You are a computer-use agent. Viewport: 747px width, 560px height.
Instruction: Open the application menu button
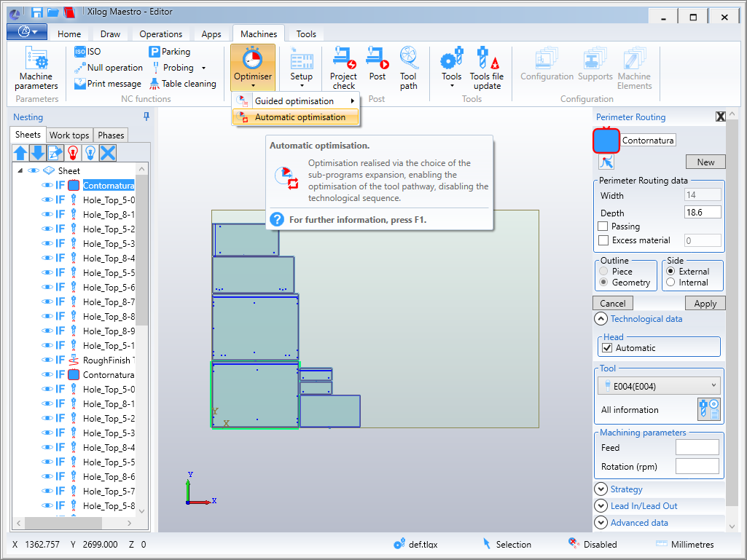27,32
